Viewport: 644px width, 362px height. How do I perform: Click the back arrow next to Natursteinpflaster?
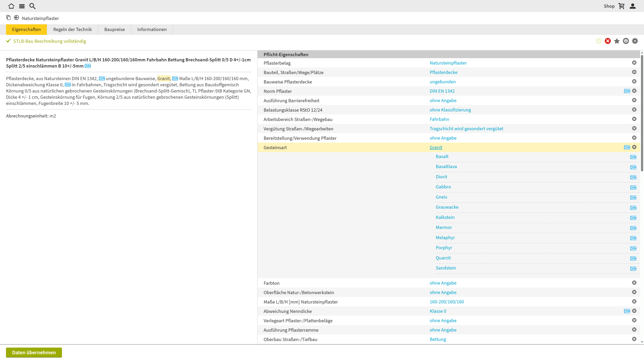tap(16, 17)
